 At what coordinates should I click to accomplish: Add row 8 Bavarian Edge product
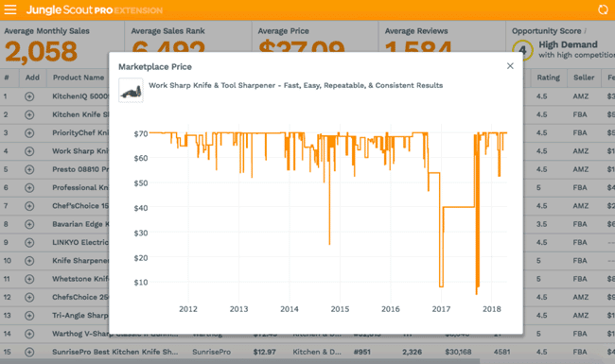point(29,224)
